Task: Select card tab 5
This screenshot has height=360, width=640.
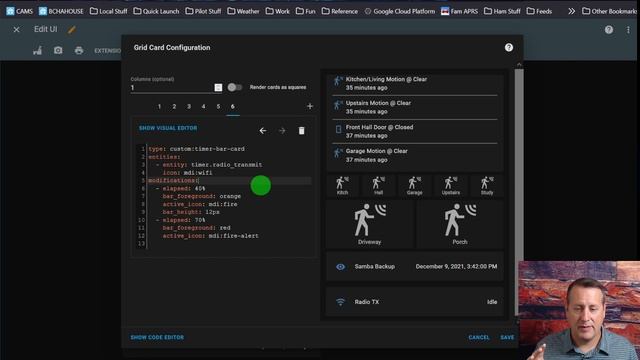Action: 218,107
